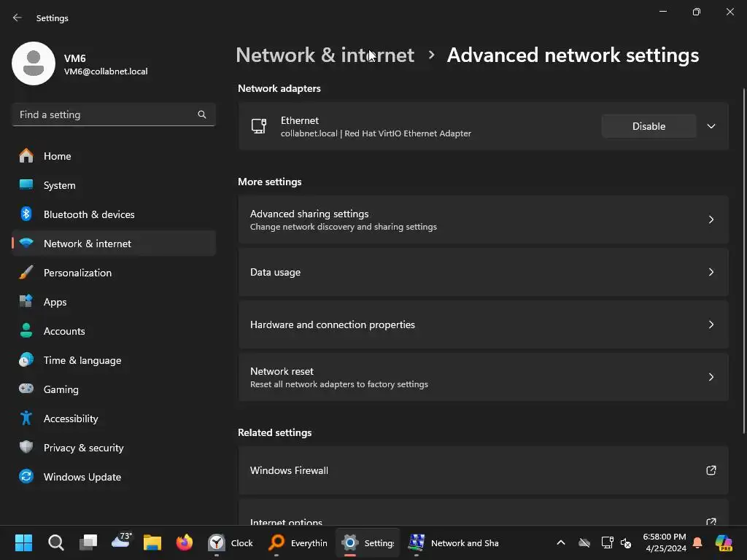The image size is (747, 560).
Task: Open Network reset settings
Action: pyautogui.click(x=483, y=377)
